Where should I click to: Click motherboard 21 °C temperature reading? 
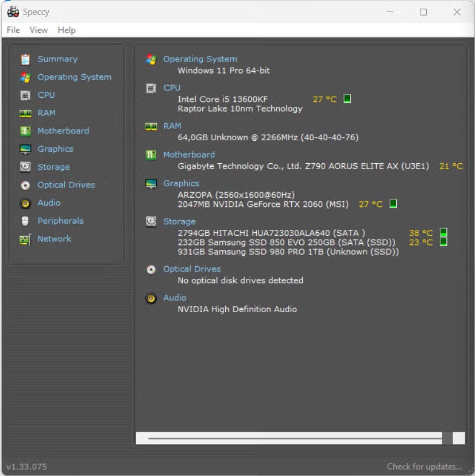(x=451, y=166)
